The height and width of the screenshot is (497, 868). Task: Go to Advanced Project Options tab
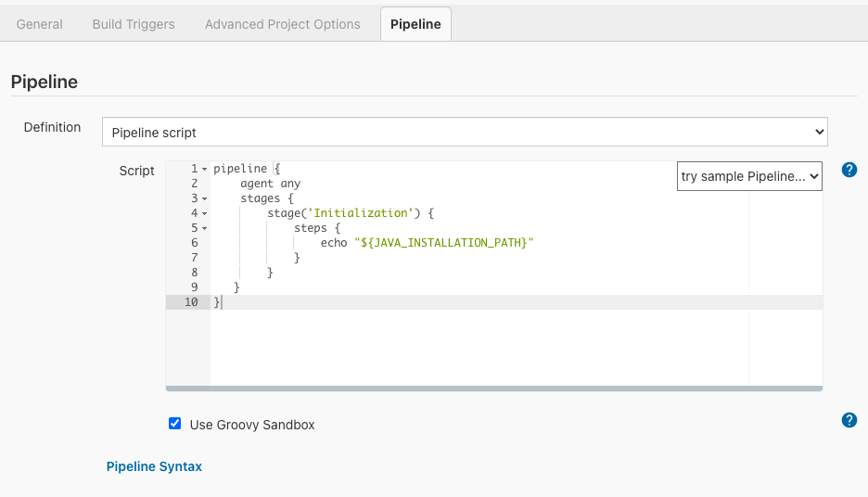(282, 24)
